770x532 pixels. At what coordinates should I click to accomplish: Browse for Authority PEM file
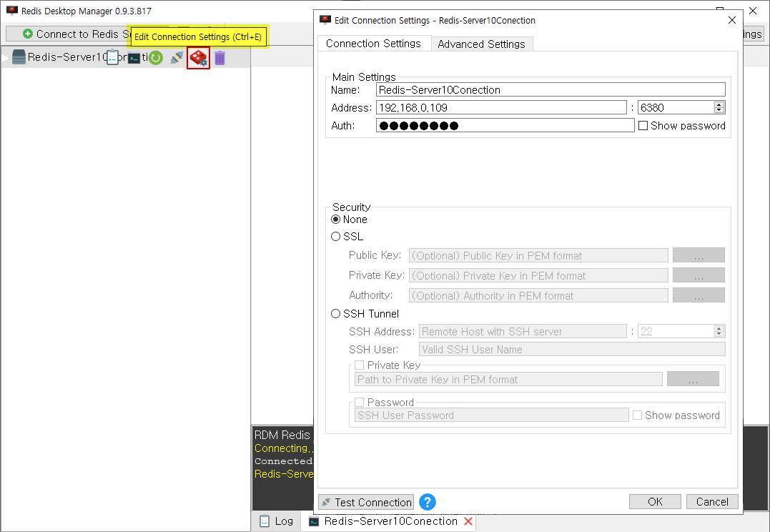pos(699,296)
